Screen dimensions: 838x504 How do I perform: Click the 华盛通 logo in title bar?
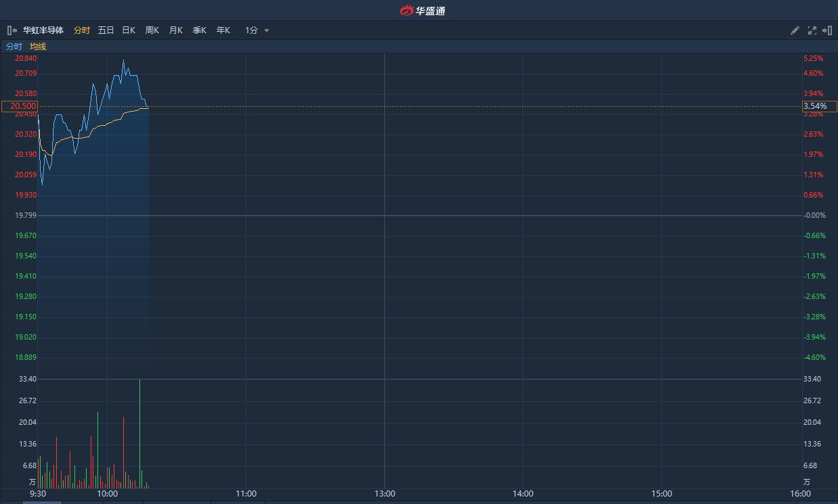(x=422, y=10)
